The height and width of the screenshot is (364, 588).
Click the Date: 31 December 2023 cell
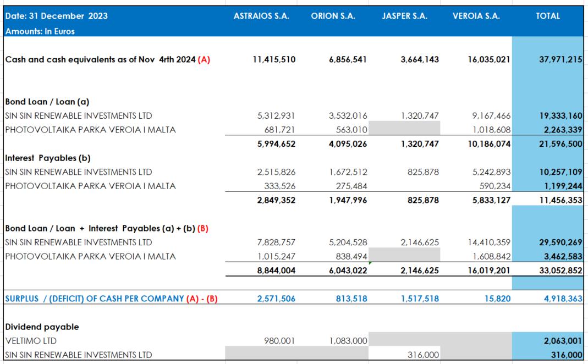tap(57, 16)
